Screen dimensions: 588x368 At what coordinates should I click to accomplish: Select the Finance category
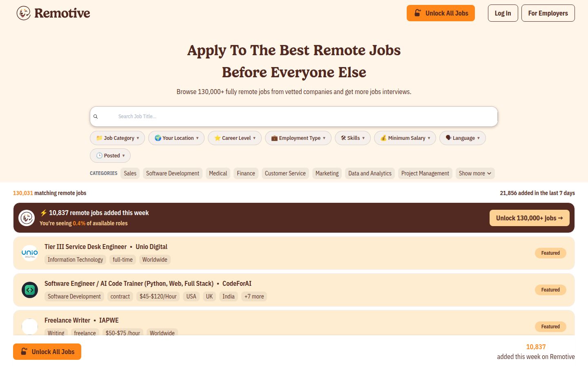click(246, 173)
